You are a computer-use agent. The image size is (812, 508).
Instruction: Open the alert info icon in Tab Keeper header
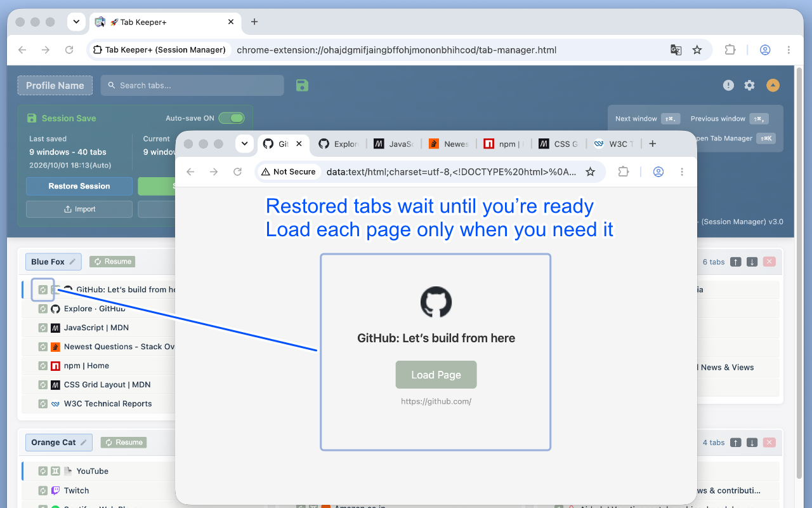tap(729, 85)
